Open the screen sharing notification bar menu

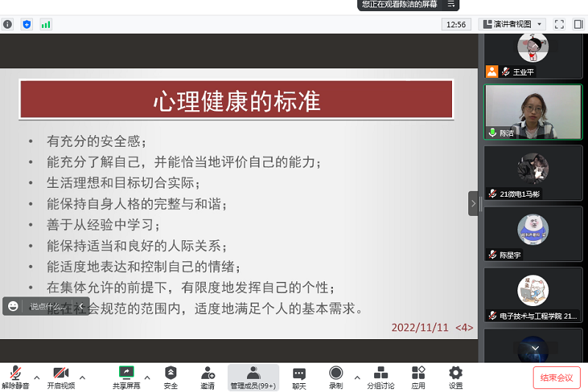[x=451, y=4]
